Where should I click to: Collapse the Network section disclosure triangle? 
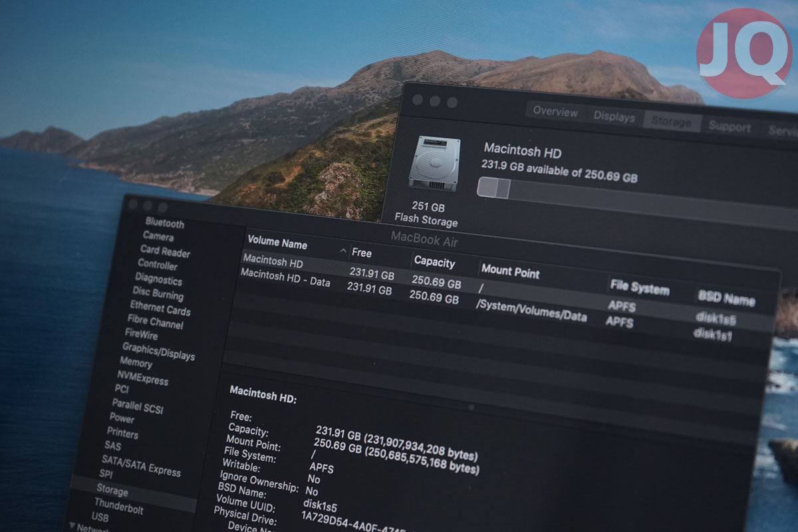pyautogui.click(x=72, y=526)
